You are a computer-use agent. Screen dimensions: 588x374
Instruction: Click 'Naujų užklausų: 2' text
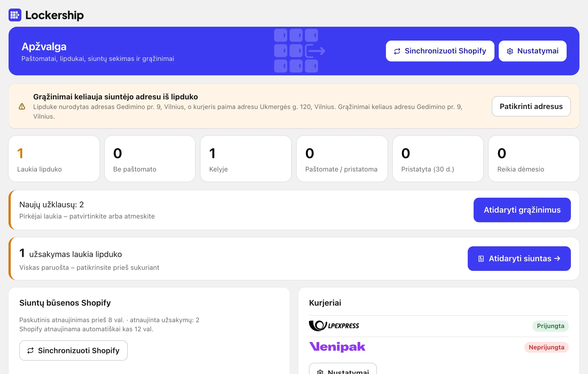(52, 205)
